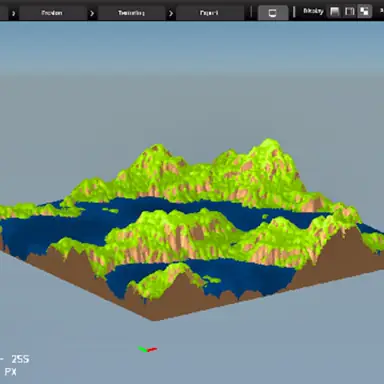The width and height of the screenshot is (384, 384).
Task: Select the split-pane display layout icon
Action: (350, 12)
